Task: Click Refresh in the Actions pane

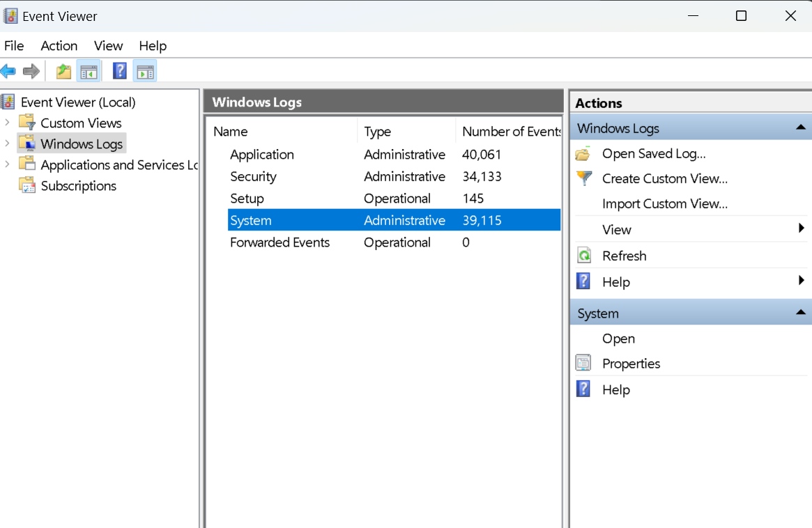Action: click(624, 256)
